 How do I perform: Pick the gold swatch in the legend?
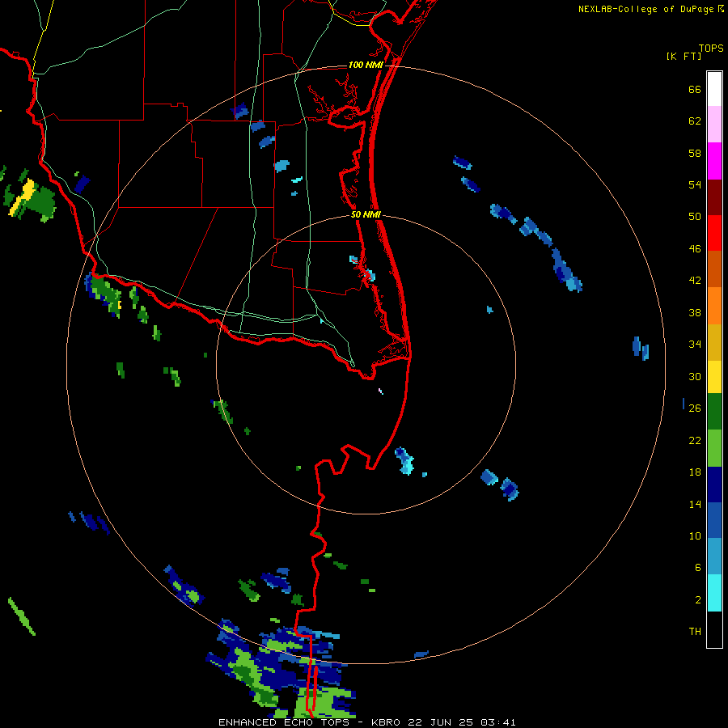pyautogui.click(x=714, y=342)
